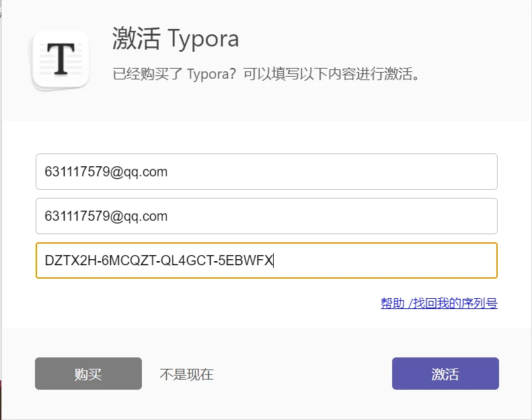Viewport: 532px width, 420px height.
Task: Click the empty right end of first email field
Action: (x=437, y=172)
